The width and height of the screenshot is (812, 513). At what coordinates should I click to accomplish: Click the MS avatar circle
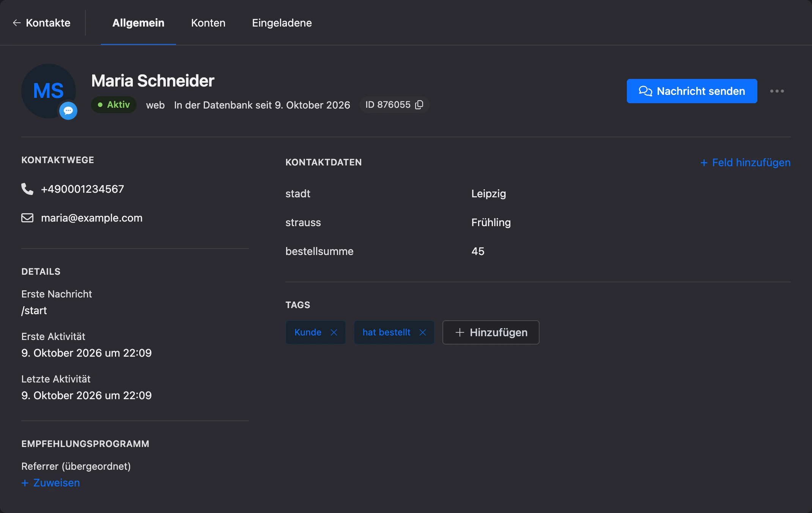(49, 91)
